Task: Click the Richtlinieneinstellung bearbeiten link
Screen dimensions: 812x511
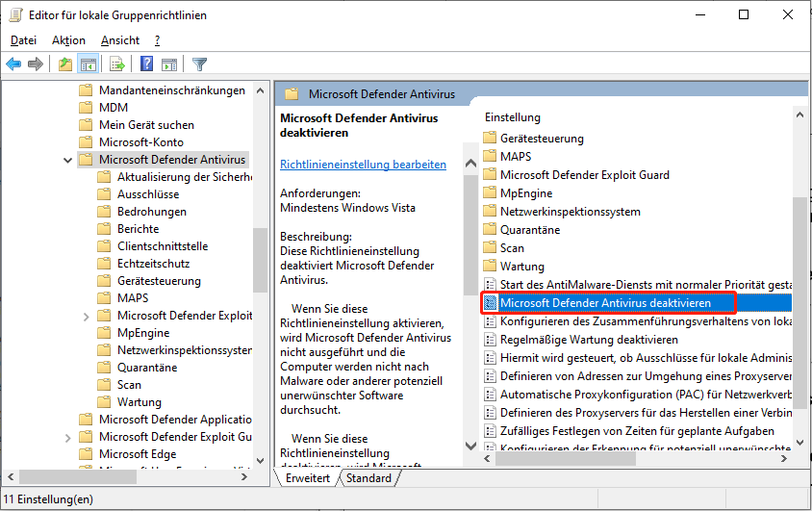Action: (x=363, y=165)
